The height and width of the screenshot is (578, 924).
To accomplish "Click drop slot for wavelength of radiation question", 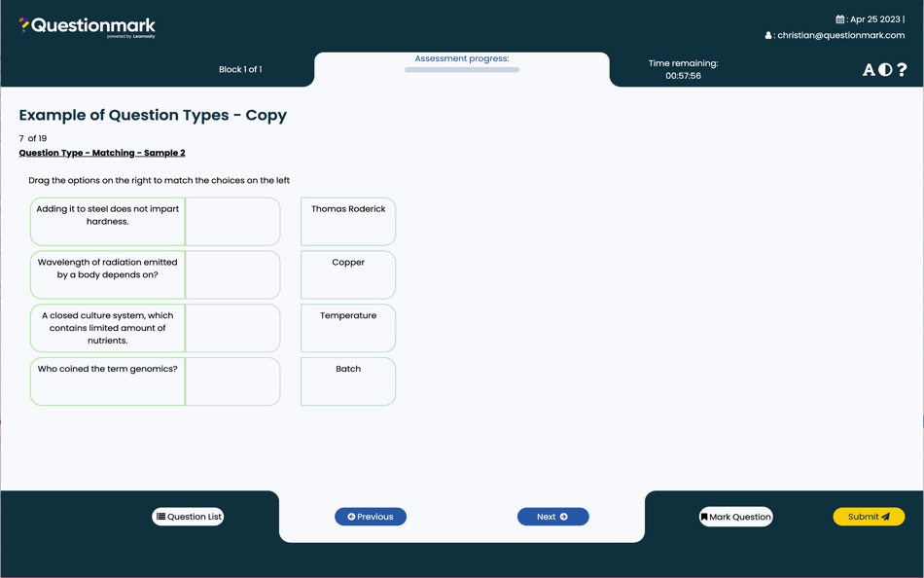I will coord(232,274).
